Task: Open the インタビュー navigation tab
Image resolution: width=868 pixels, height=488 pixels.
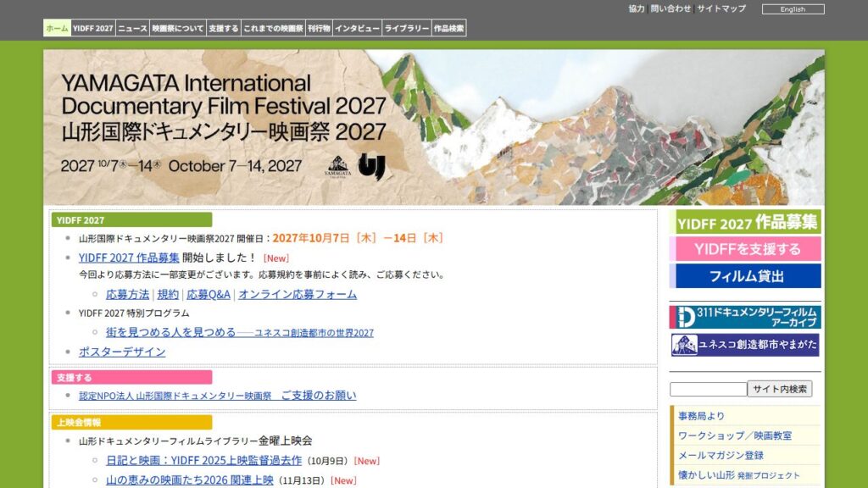Action: (x=357, y=28)
